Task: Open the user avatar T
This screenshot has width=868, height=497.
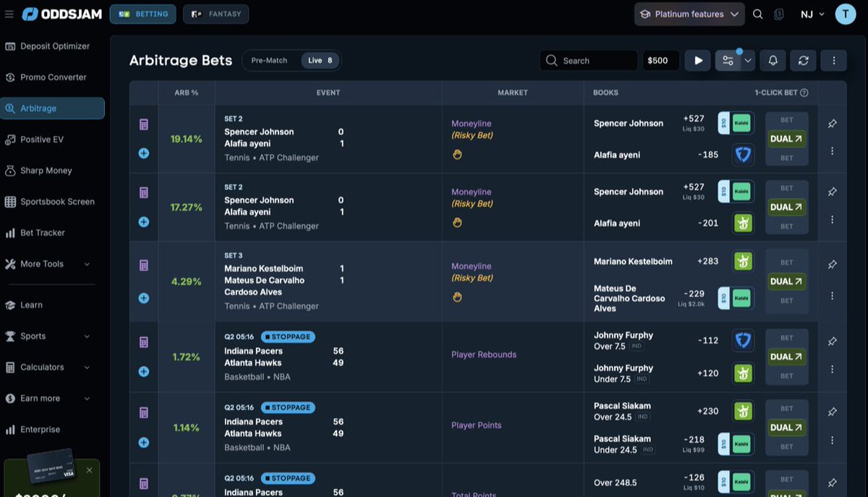Action: coord(845,14)
